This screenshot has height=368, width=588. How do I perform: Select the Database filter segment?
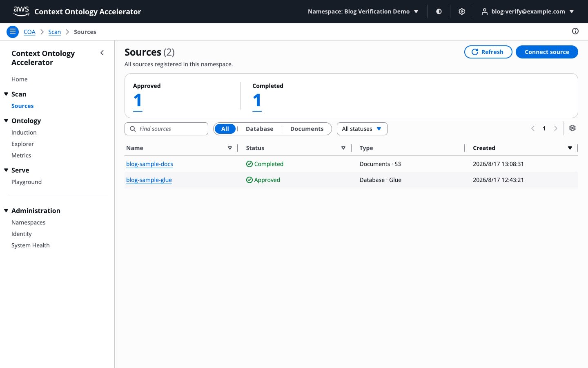click(x=259, y=129)
